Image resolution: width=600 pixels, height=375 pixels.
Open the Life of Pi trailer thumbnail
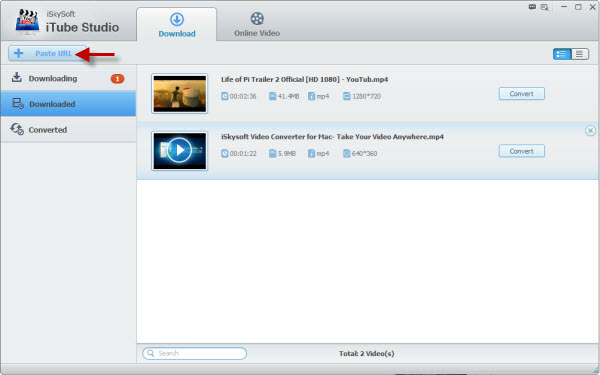point(179,94)
